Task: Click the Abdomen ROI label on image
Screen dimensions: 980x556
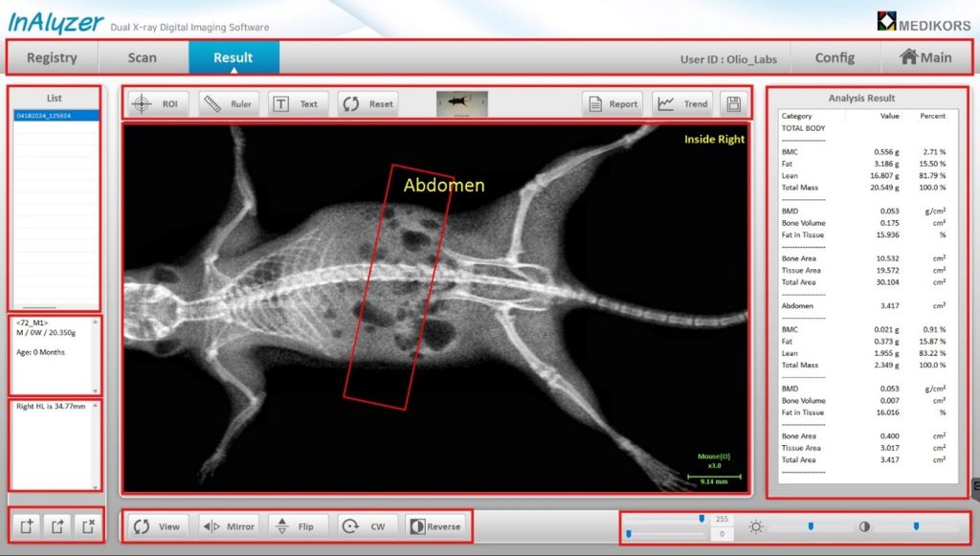Action: point(444,185)
